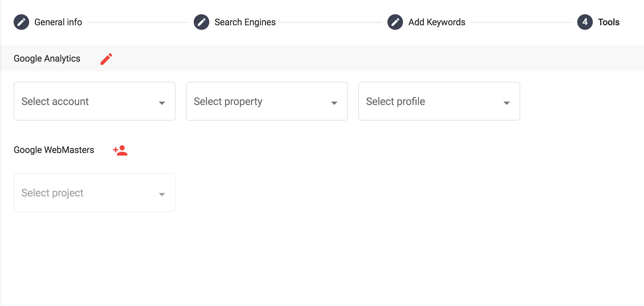Click the Add Keywords step pencil icon
644x306 pixels.
395,22
